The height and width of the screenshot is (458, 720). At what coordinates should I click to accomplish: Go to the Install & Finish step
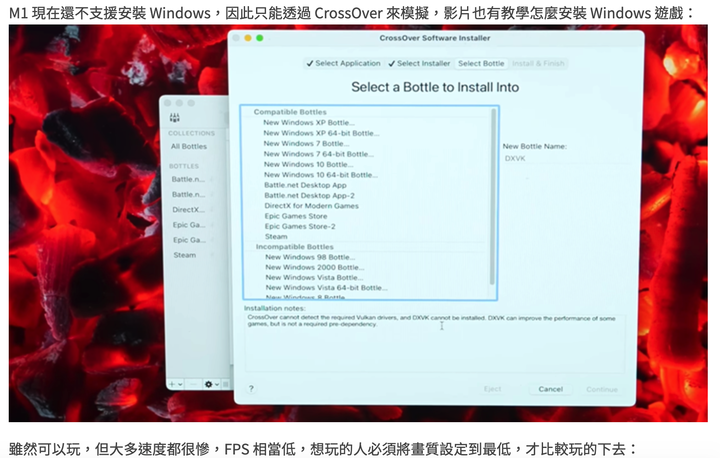(538, 63)
